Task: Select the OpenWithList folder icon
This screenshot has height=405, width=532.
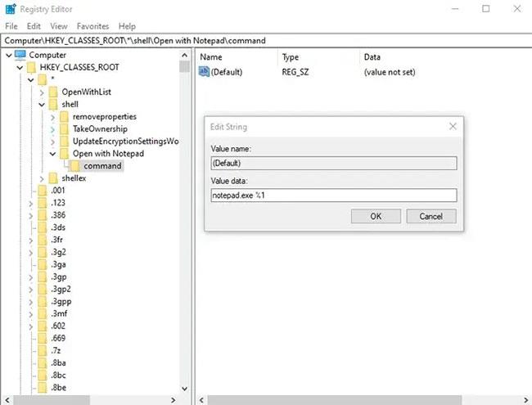Action: pos(53,92)
